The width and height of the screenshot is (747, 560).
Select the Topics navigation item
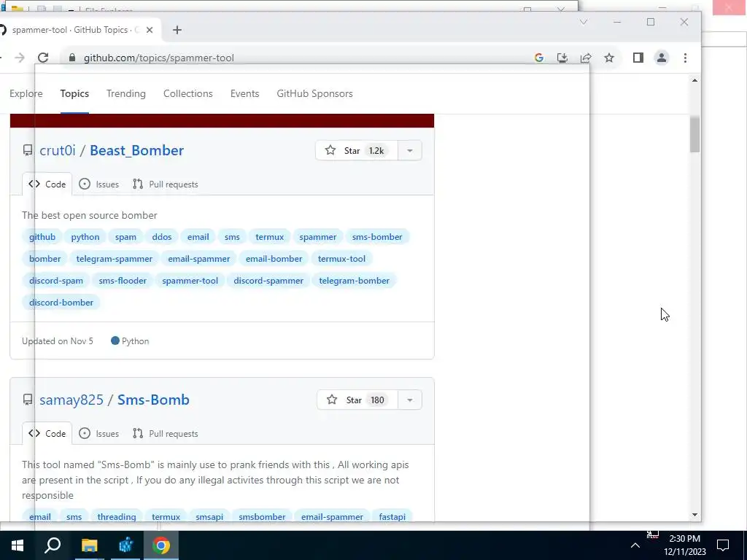click(x=74, y=94)
